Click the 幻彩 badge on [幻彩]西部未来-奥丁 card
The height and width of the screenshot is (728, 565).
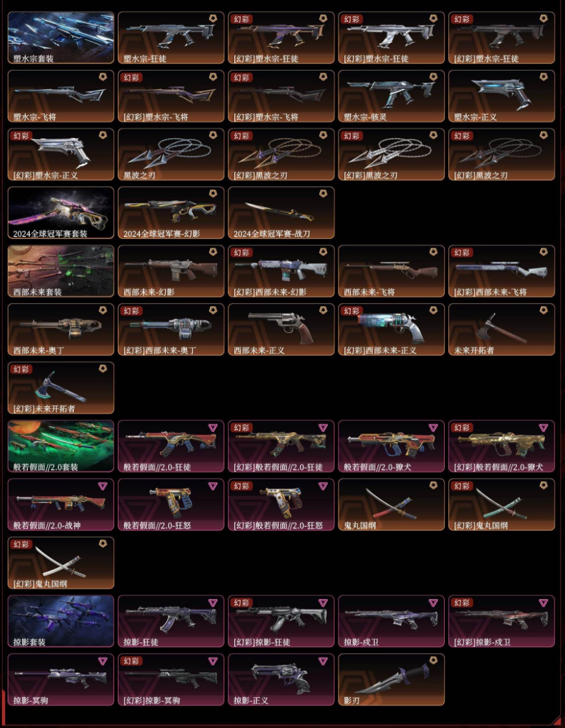[131, 311]
